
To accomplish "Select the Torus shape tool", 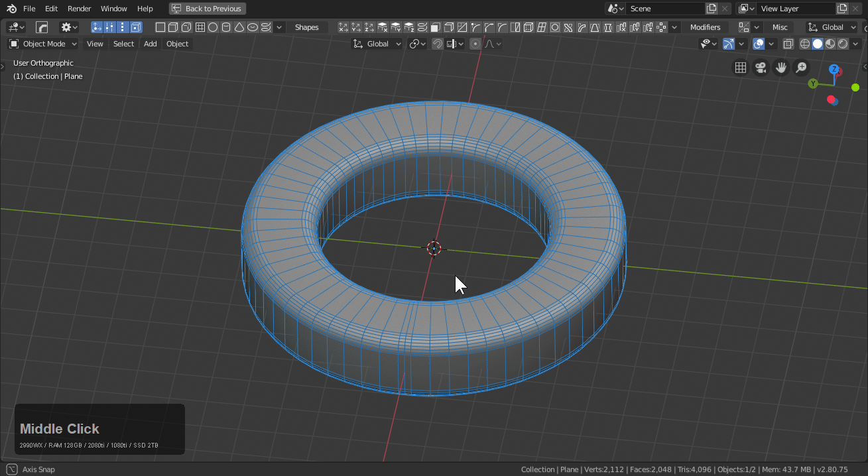I will [253, 27].
